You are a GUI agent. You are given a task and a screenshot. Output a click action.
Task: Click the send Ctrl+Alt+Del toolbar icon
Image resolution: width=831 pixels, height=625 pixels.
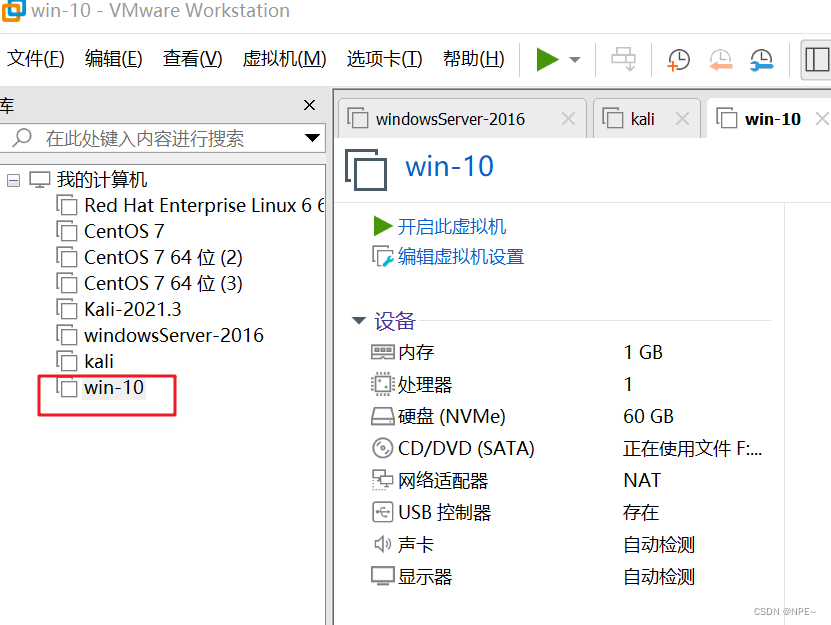[623, 59]
